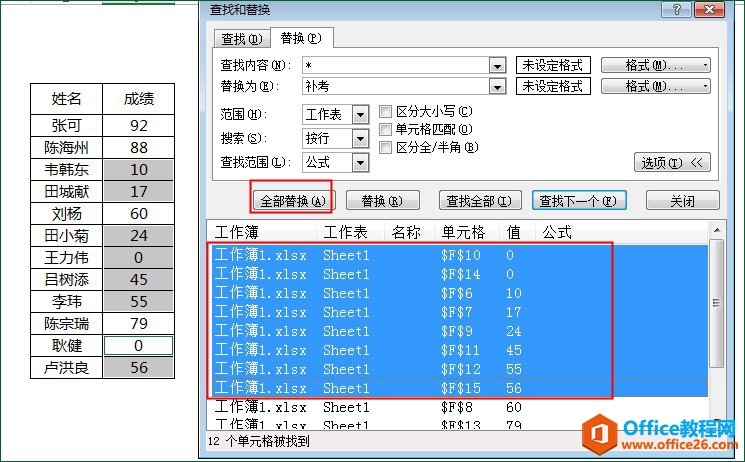Image resolution: width=745 pixels, height=462 pixels.
Task: Sort results by 单元格 column header
Action: pyautogui.click(x=467, y=232)
